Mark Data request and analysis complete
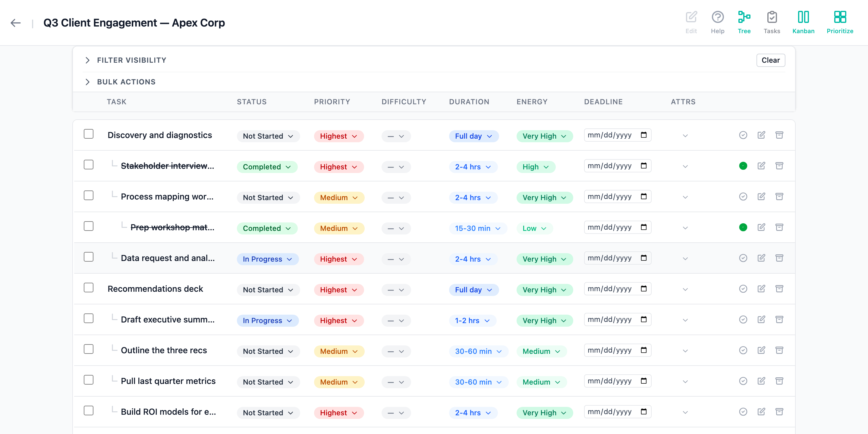Image resolution: width=868 pixels, height=434 pixels. (x=743, y=258)
